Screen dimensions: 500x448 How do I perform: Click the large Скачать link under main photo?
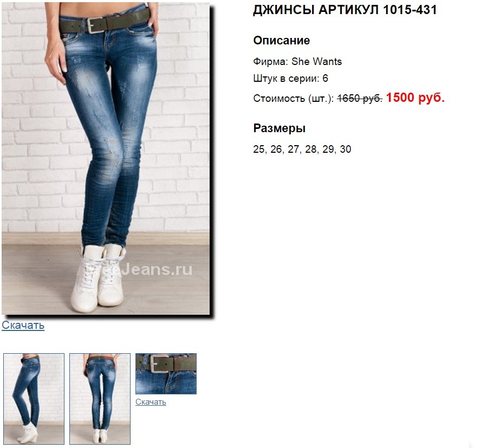23,325
